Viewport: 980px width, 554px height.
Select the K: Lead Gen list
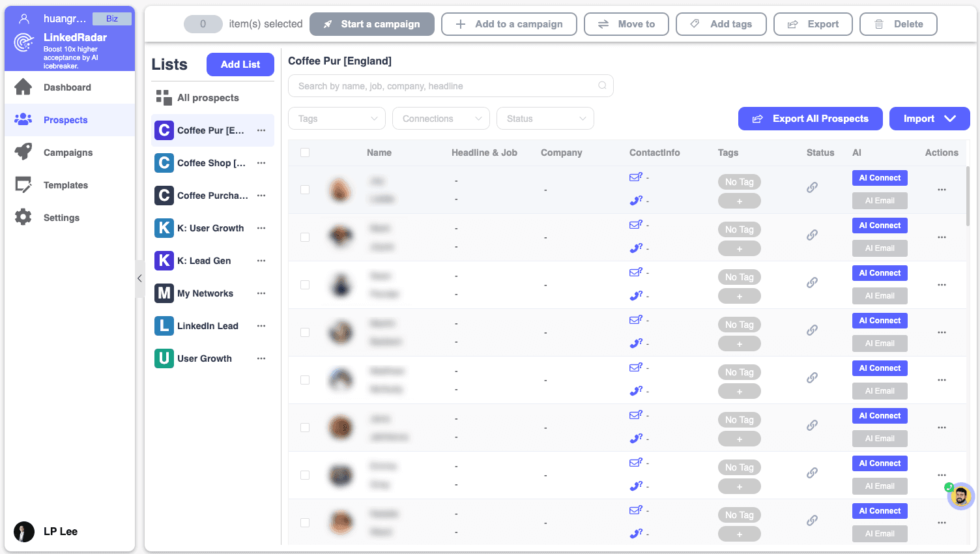point(212,261)
